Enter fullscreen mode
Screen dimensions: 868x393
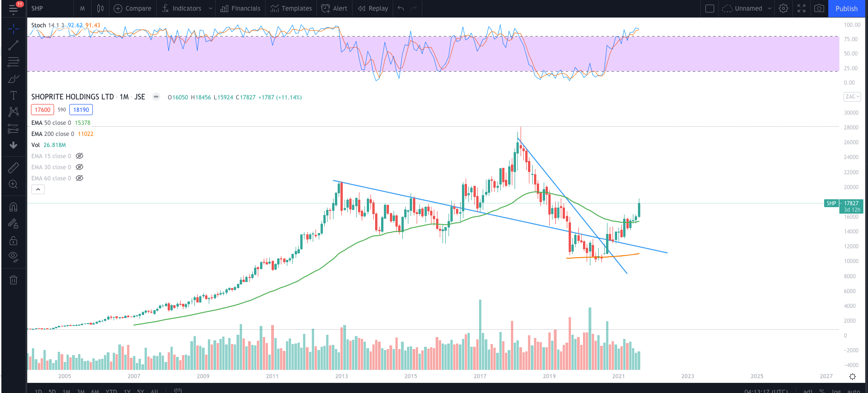[801, 8]
